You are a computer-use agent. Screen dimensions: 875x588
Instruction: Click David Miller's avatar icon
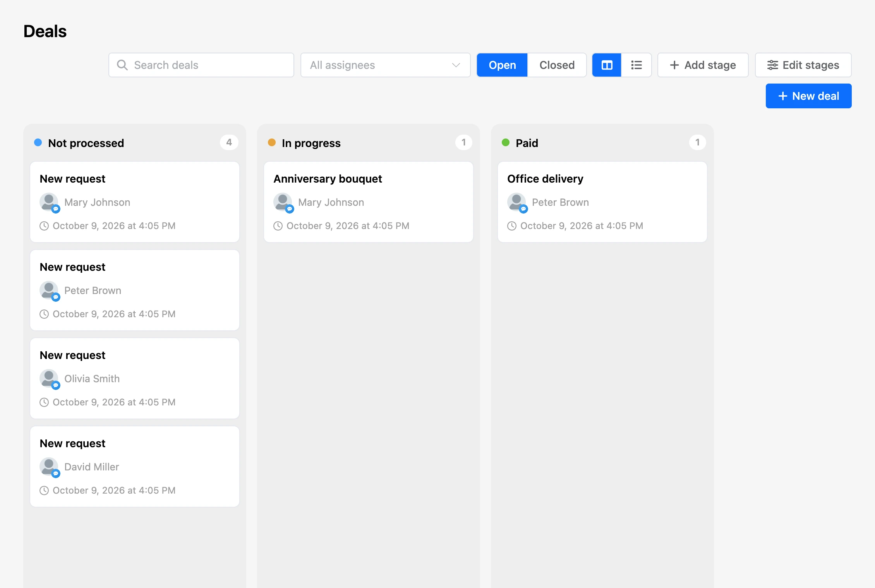[49, 467]
